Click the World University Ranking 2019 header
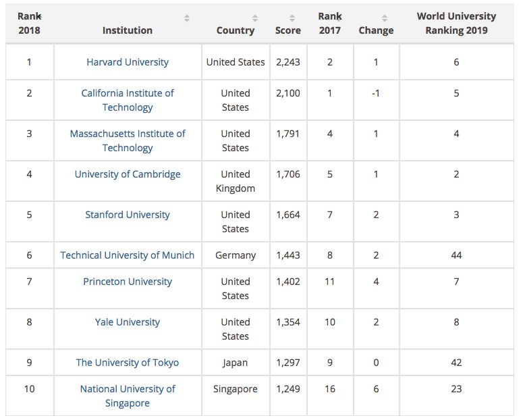Image resolution: width=523 pixels, height=420 pixels. [x=456, y=24]
